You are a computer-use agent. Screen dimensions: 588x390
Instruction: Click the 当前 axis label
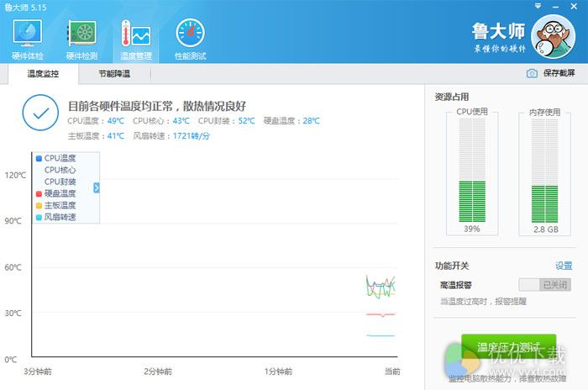(x=392, y=372)
